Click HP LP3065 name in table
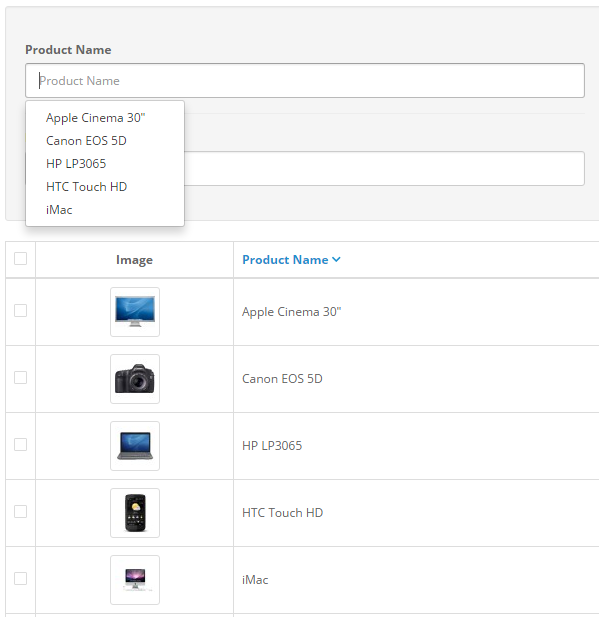This screenshot has width=599, height=617. pyautogui.click(x=272, y=445)
